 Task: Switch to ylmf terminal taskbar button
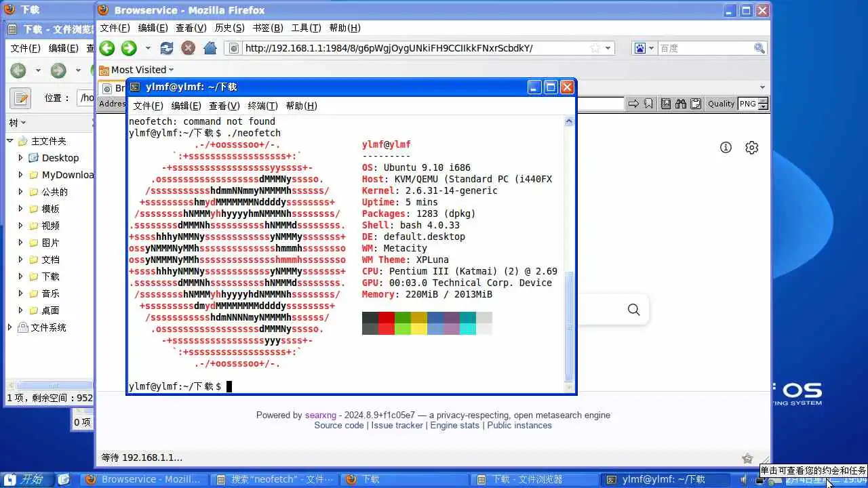665,479
